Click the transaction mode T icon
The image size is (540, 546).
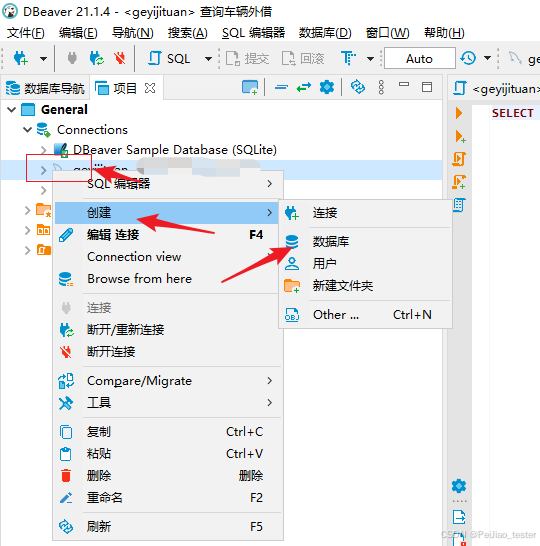[349, 58]
